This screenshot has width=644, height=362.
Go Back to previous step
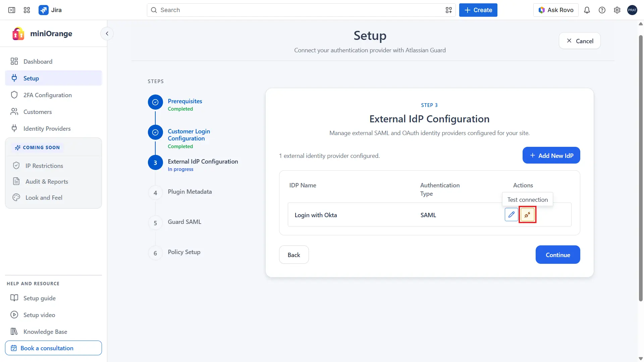pyautogui.click(x=294, y=255)
